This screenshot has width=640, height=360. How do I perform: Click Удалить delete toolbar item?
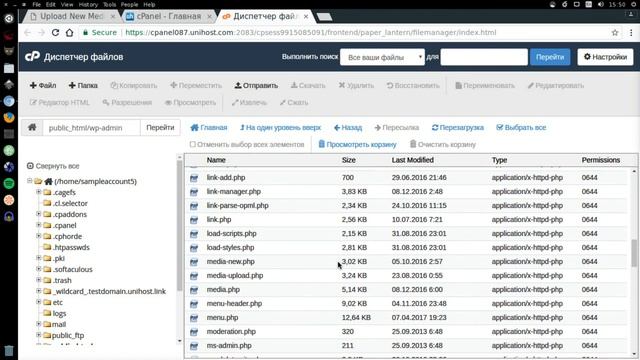coord(356,85)
